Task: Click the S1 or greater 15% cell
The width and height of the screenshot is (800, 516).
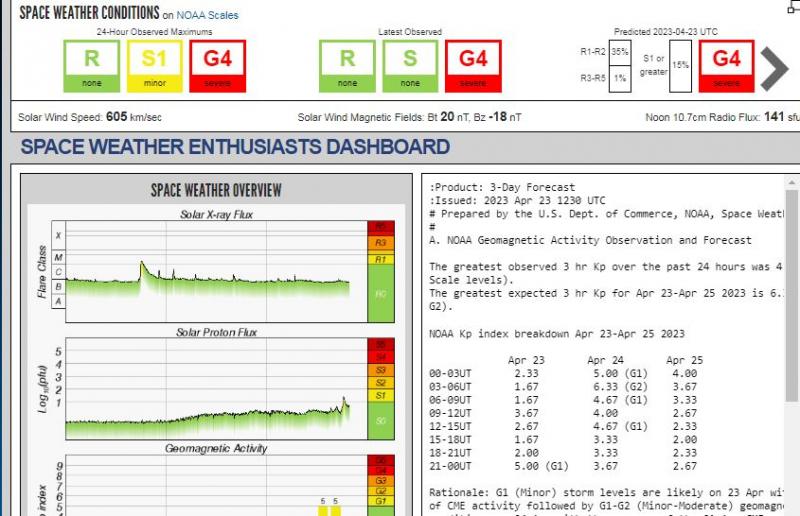Action: pyautogui.click(x=680, y=66)
